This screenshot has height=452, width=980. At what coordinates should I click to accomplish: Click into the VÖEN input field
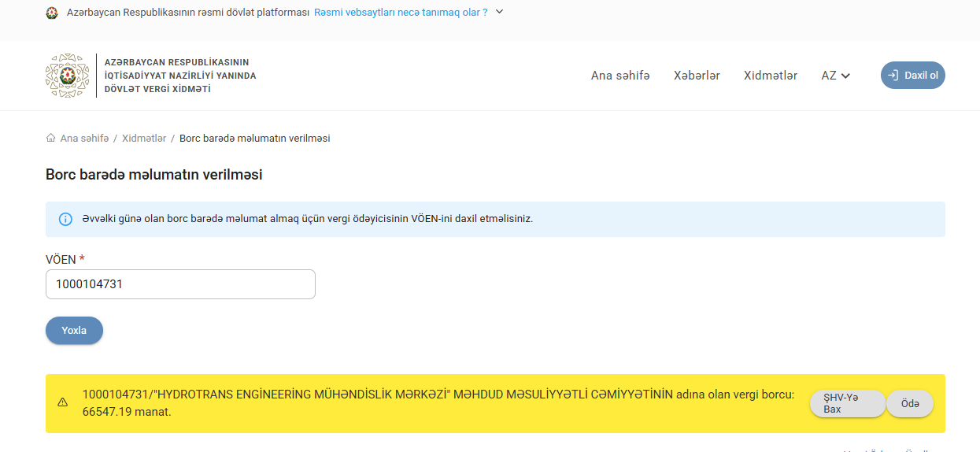coord(180,284)
